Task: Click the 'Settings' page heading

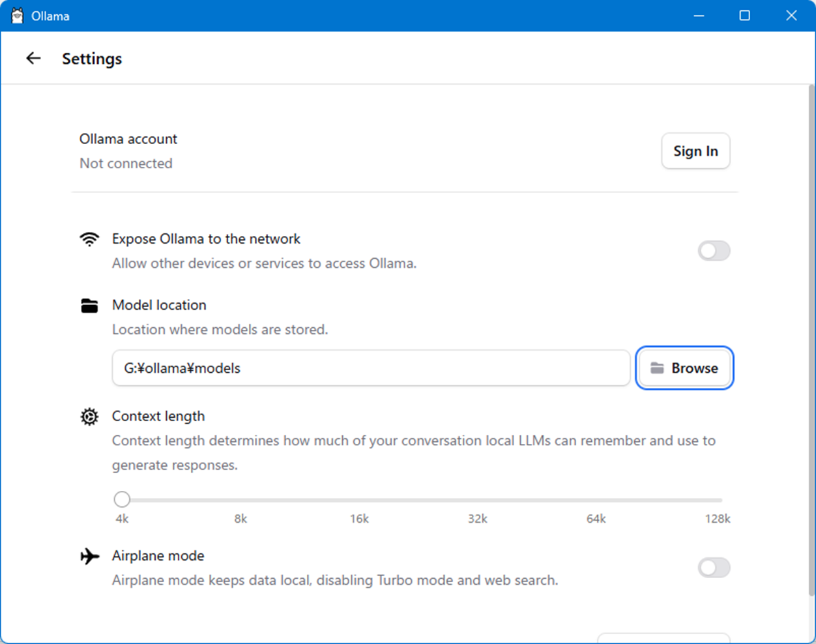Action: pos(92,59)
